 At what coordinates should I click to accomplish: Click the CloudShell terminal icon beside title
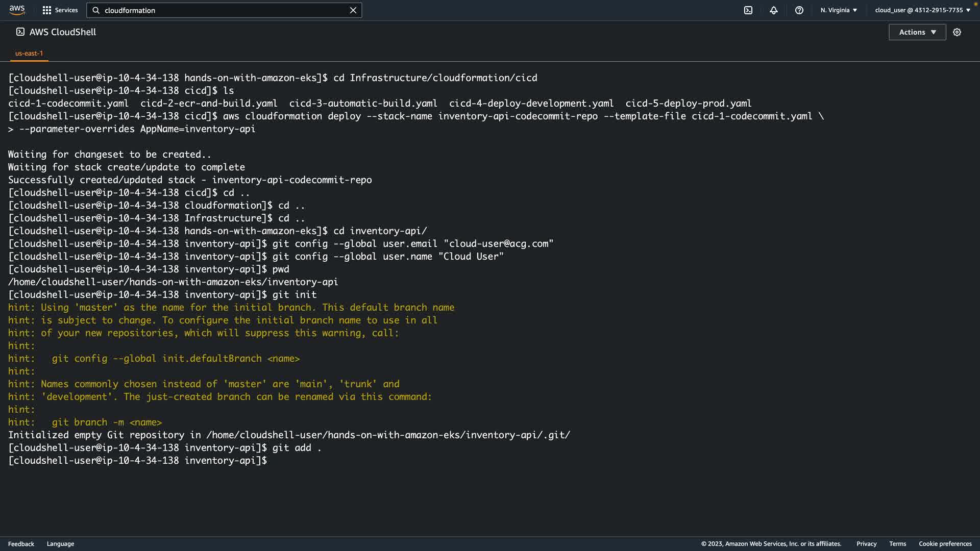pyautogui.click(x=20, y=32)
